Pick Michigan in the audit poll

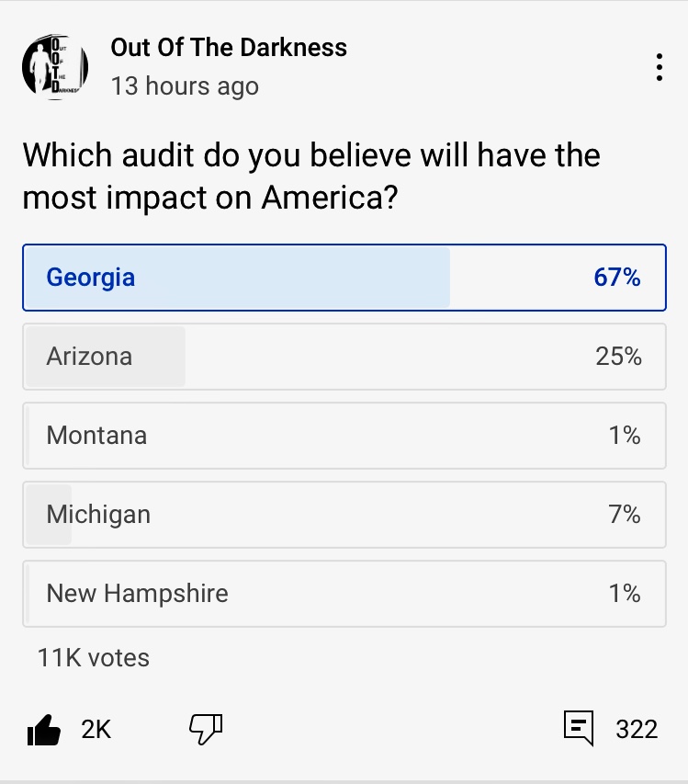tap(344, 515)
